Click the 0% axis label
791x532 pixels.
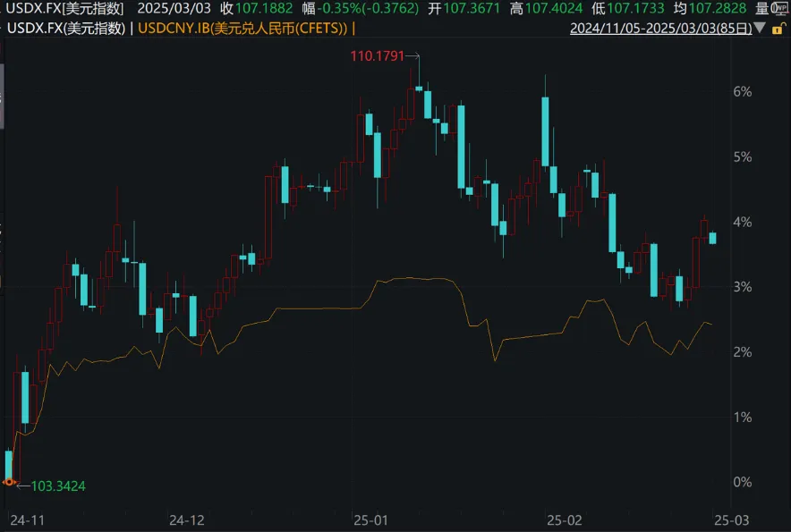click(742, 482)
